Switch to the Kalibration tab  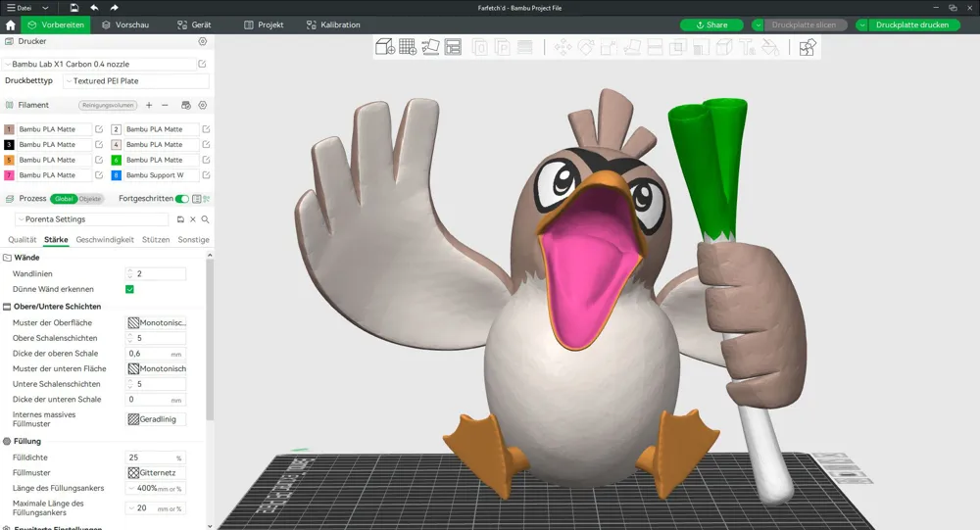333,25
